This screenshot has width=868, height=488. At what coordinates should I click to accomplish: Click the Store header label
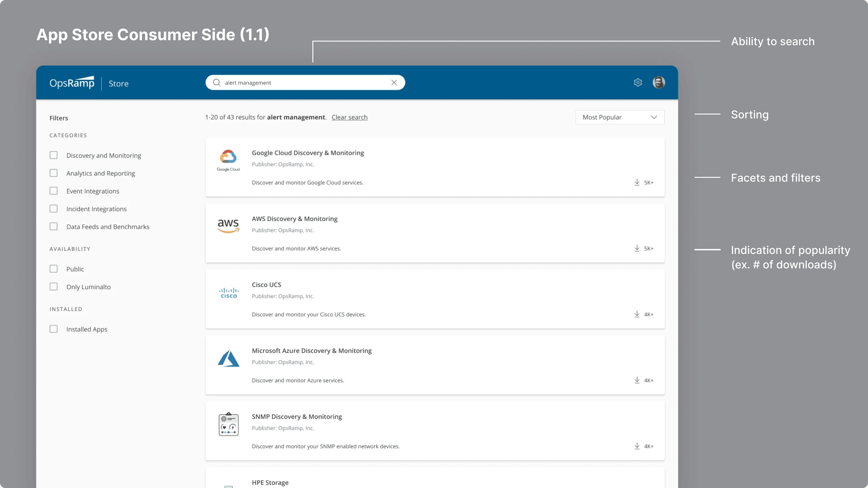click(119, 84)
